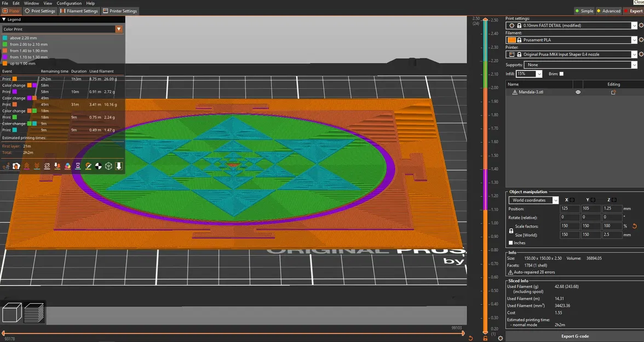Open Printer preset dropdown
Image resolution: width=644 pixels, height=342 pixels.
tap(634, 54)
